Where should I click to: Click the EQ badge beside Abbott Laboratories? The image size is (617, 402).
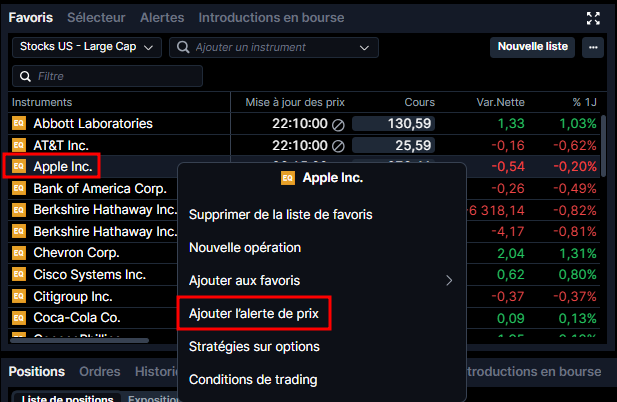18,123
